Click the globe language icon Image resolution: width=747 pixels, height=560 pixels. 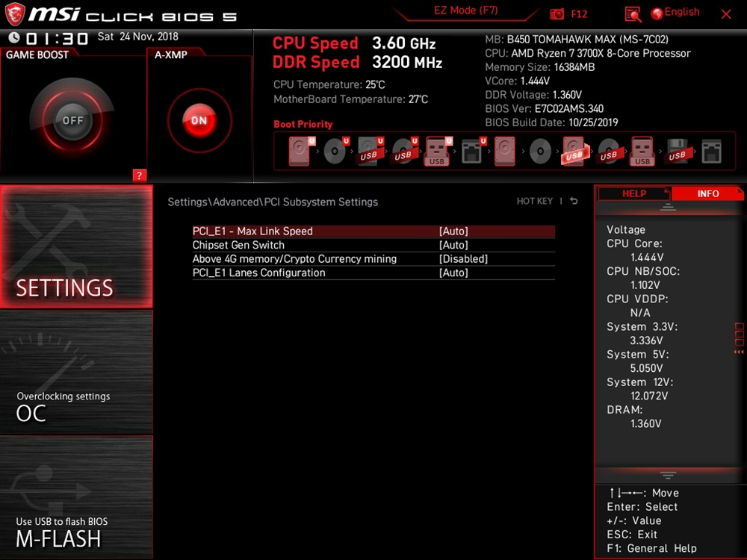[x=657, y=13]
